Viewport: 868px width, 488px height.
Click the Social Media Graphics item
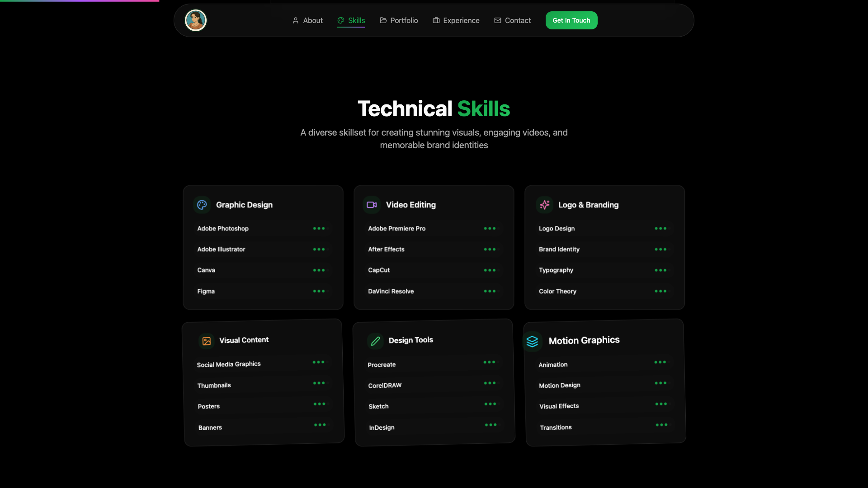229,364
